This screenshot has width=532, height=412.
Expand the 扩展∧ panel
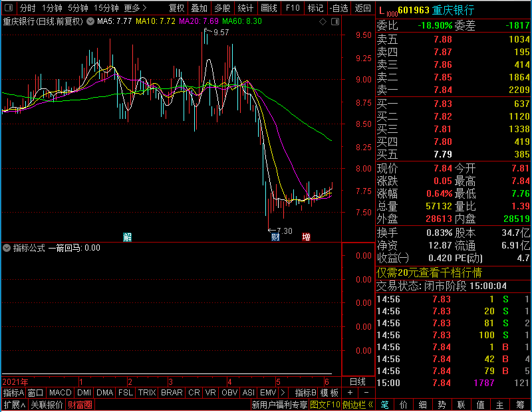click(14, 405)
